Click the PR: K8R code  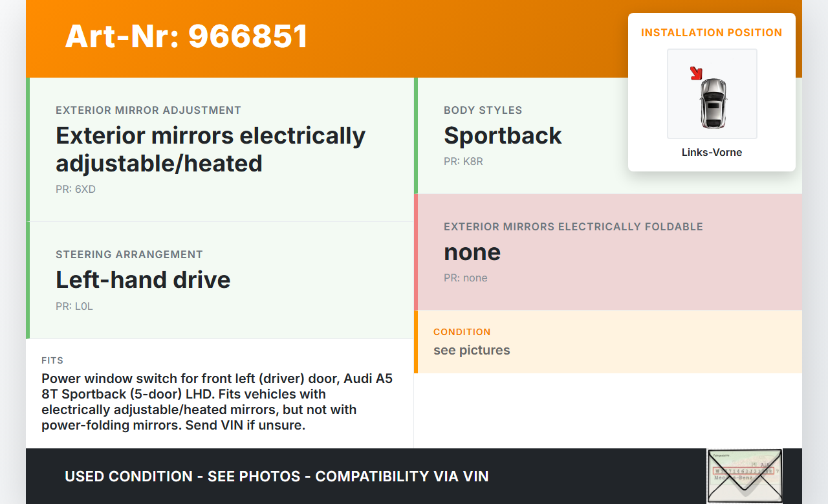click(463, 162)
